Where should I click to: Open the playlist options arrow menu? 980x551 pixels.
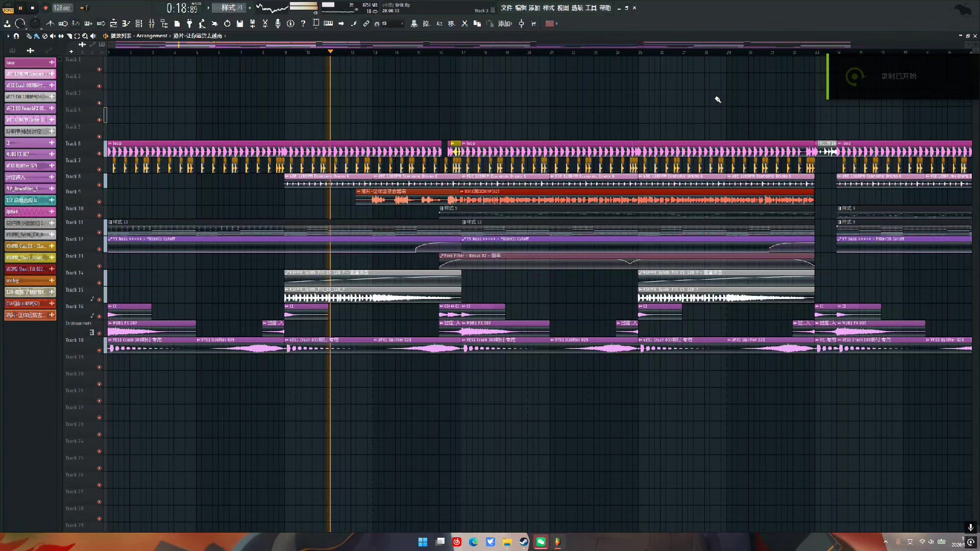(x=8, y=36)
